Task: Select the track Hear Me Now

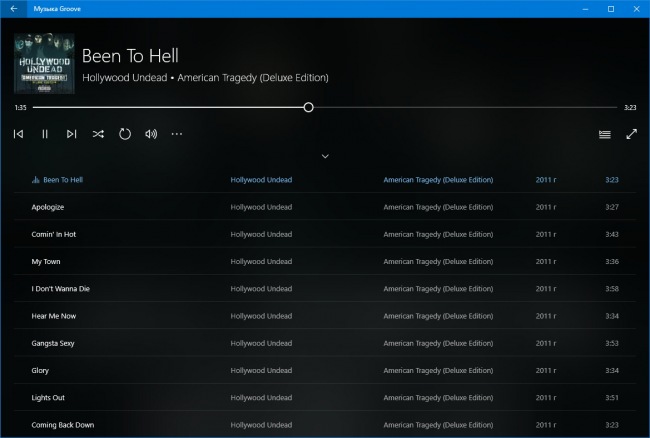Action: pos(325,316)
